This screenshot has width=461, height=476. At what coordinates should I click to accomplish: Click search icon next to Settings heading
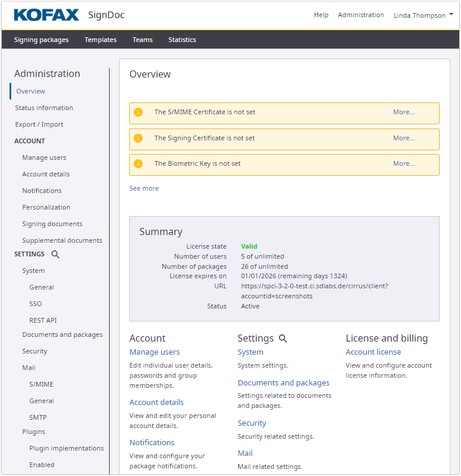[x=283, y=339]
